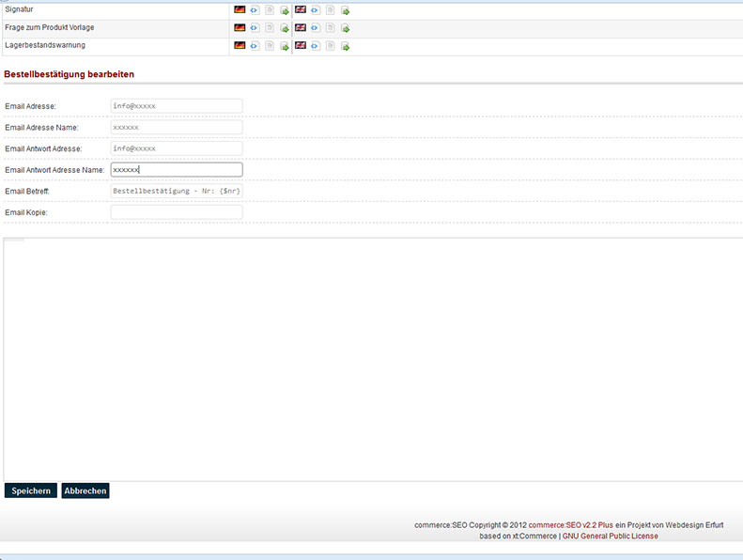Focus the Email Adresse input field

click(x=177, y=106)
